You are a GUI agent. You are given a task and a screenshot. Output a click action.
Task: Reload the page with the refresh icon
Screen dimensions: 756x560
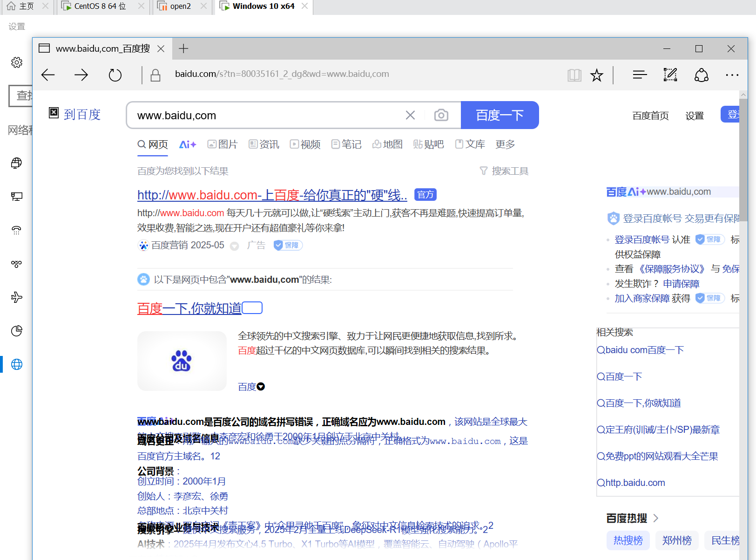[115, 75]
